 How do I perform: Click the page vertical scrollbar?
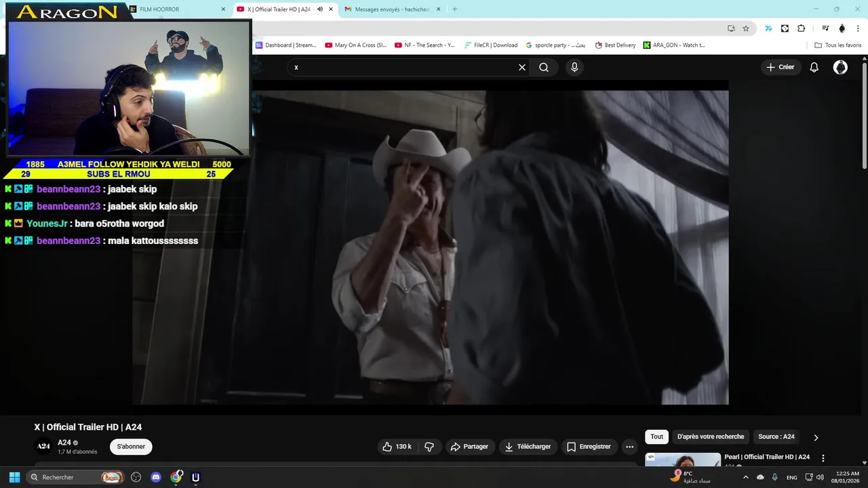(x=864, y=115)
